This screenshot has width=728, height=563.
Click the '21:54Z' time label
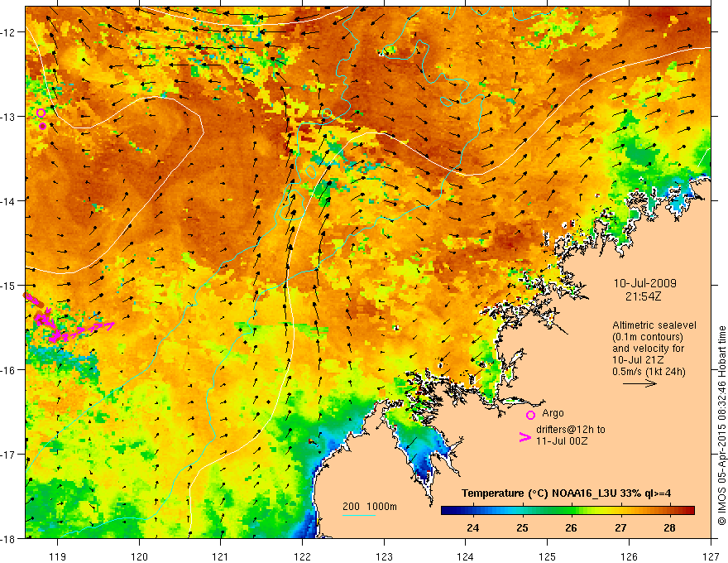click(x=643, y=296)
